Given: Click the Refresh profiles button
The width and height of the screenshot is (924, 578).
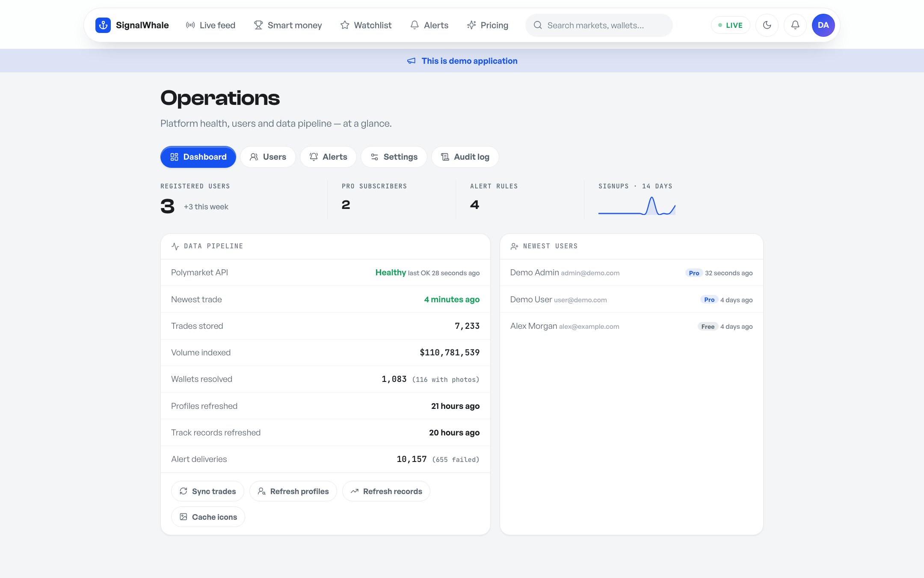Looking at the screenshot, I should pyautogui.click(x=293, y=491).
